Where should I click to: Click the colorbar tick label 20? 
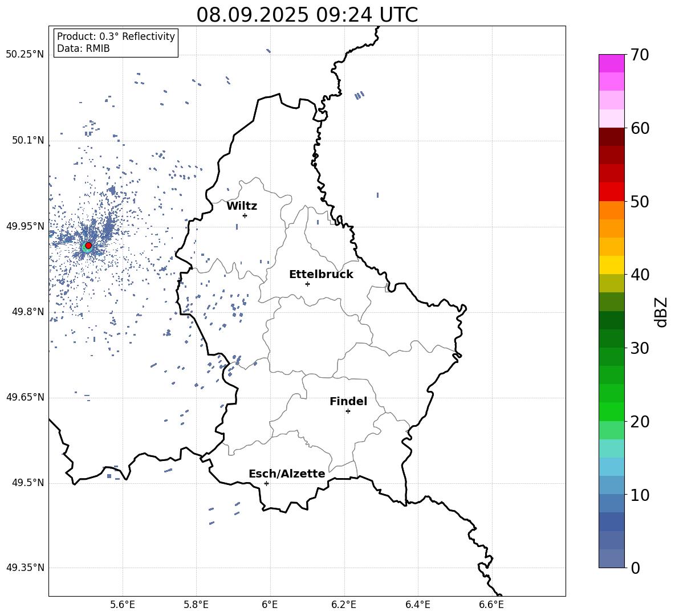click(639, 422)
